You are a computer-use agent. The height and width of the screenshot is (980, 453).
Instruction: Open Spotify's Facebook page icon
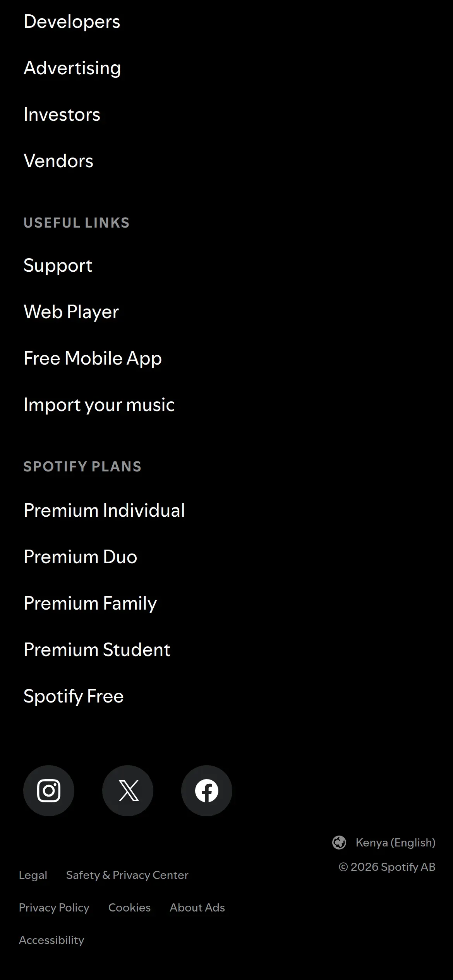(x=207, y=791)
